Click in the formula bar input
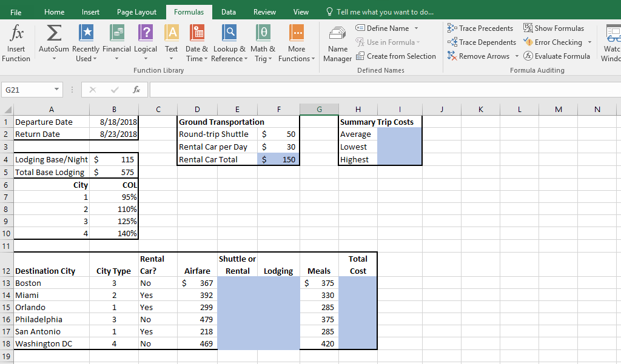 [385, 90]
